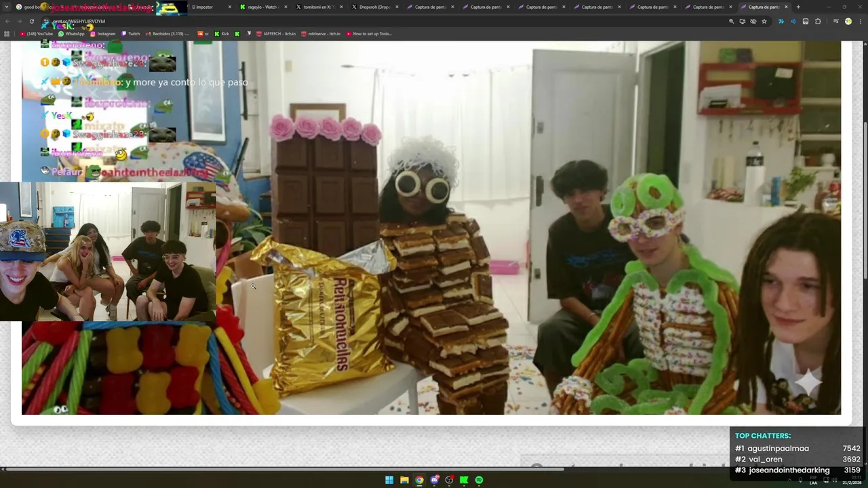
Task: Switch to the Droperoh X tab
Action: point(374,7)
